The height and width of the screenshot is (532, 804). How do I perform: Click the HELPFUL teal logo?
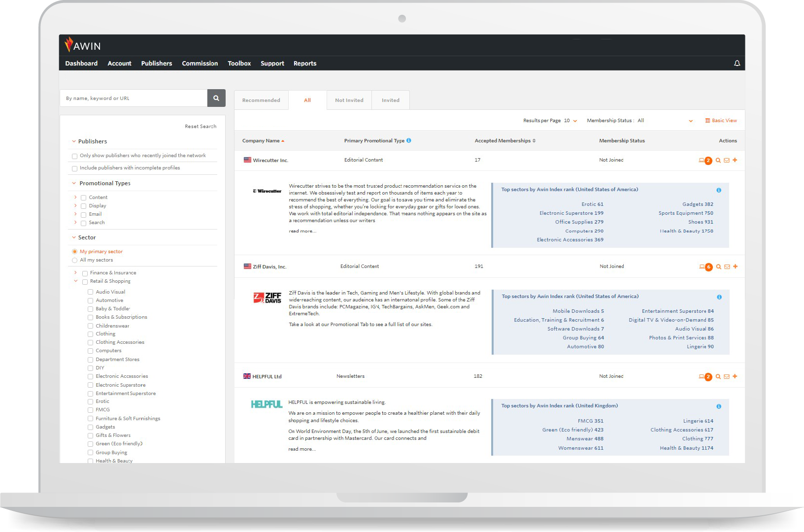click(x=267, y=404)
